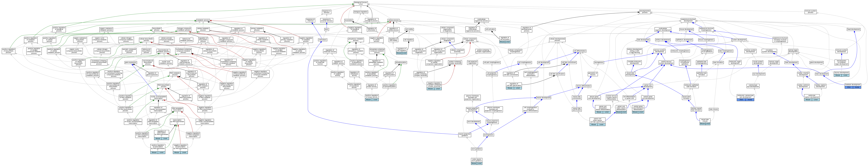Select the 'response to stimulus' node

327,12
